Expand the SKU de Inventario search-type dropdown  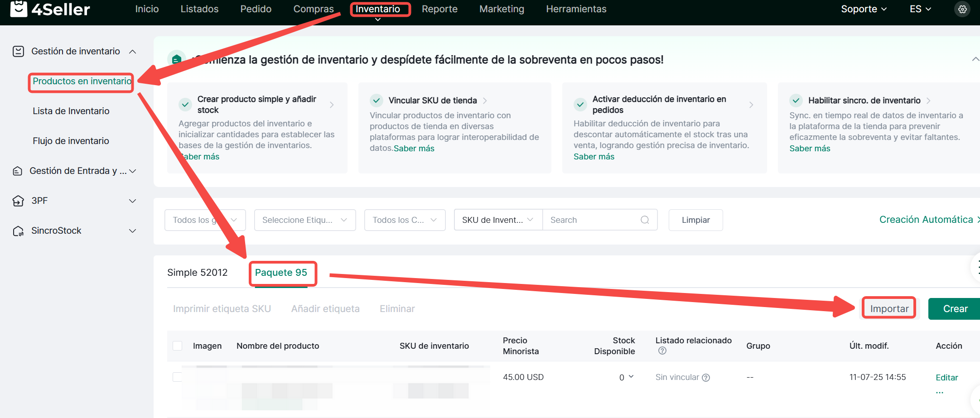tap(497, 220)
